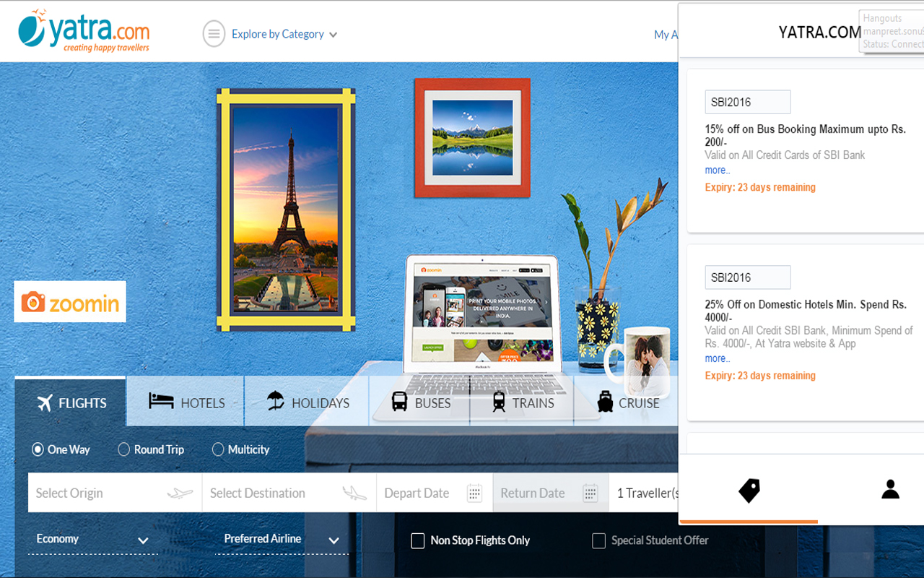Click the departing plane icon in Origin field
The width and height of the screenshot is (924, 578).
click(x=180, y=493)
